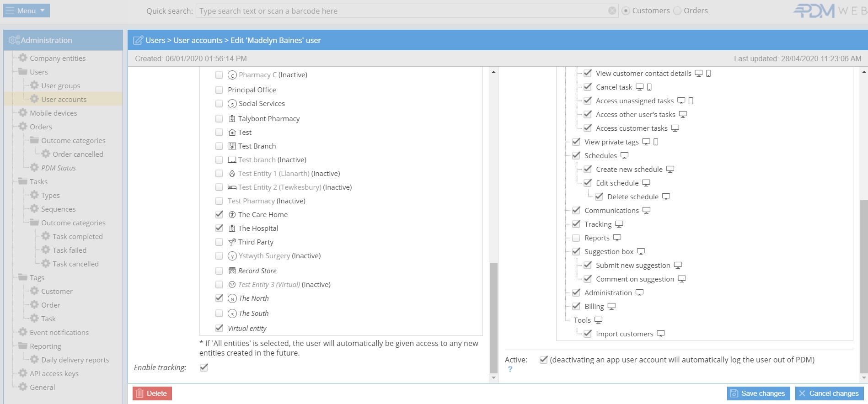Click the mobile device icon next to Cancel task
This screenshot has height=404, width=868.
click(x=649, y=87)
